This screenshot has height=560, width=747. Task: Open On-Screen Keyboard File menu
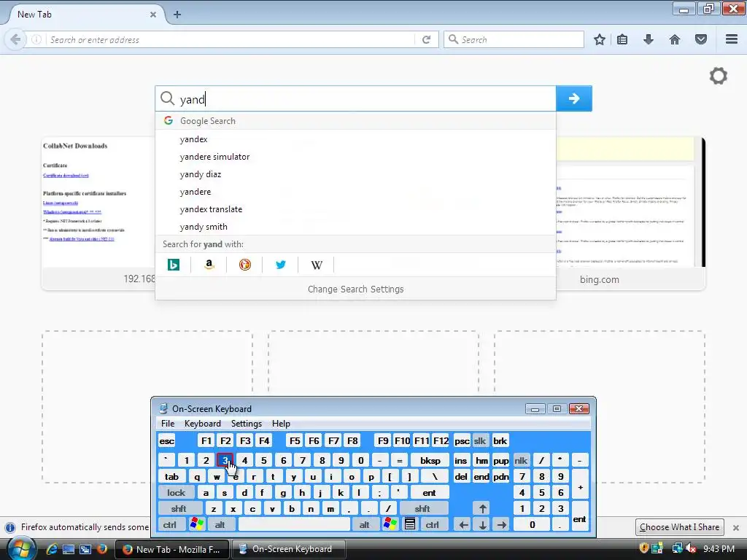(168, 424)
